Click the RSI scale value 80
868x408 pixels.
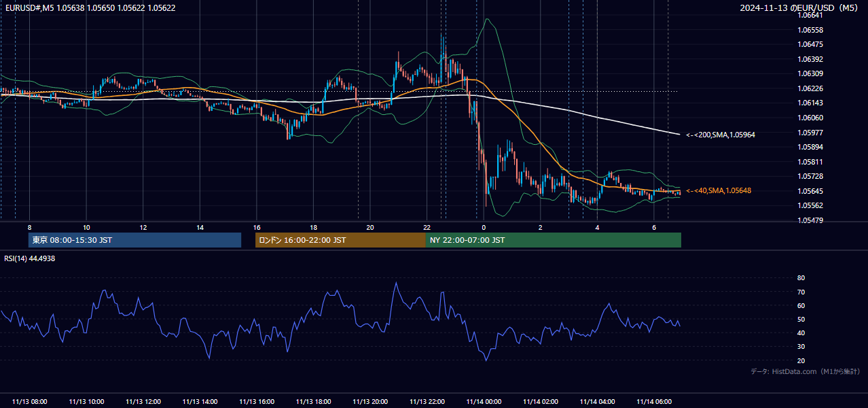(801, 278)
